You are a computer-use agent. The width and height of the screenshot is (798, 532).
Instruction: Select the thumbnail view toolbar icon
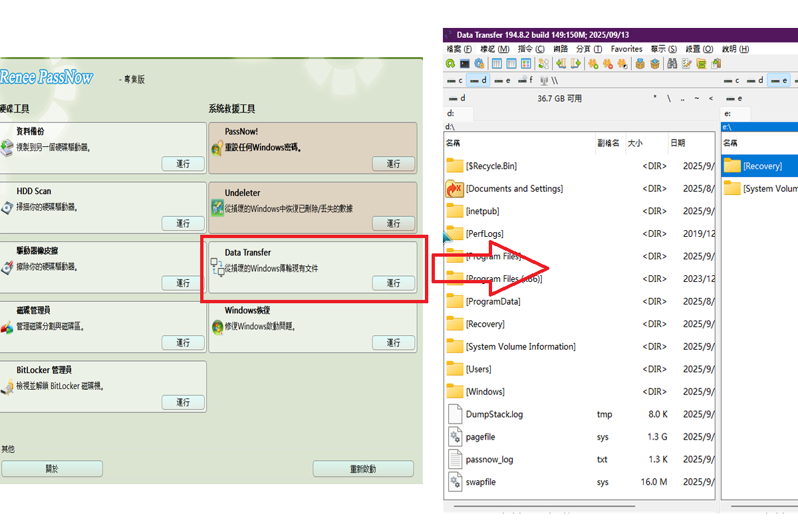coord(526,64)
